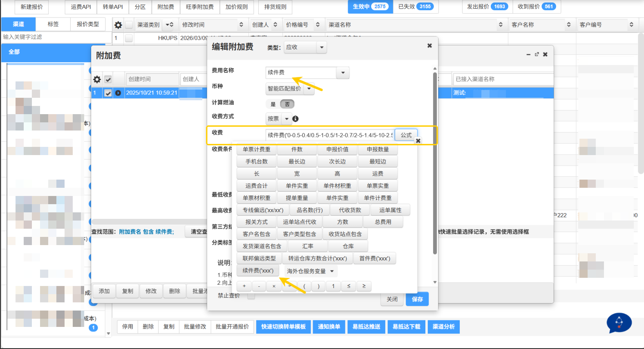
Task: Click the info icon beside 按票
Action: click(295, 119)
